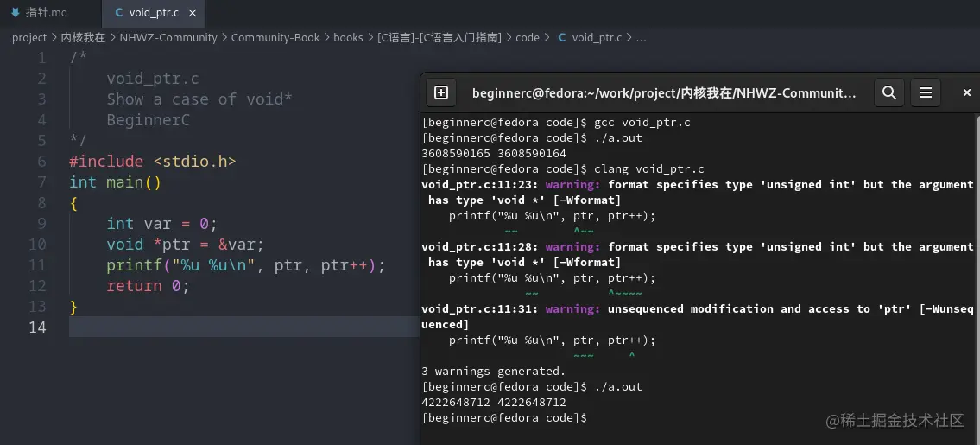Click the 'void *ptr = &var;' code line
This screenshot has width=980, height=445.
pos(185,244)
